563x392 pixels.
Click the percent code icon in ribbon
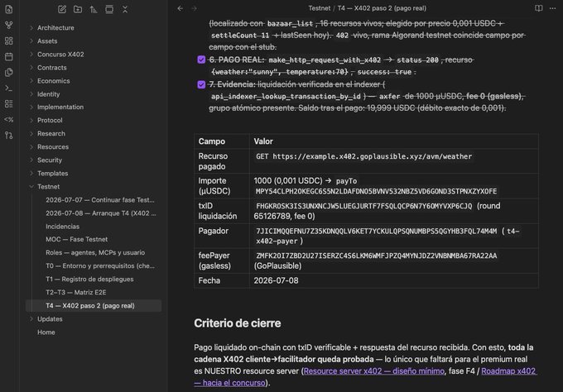pos(9,119)
